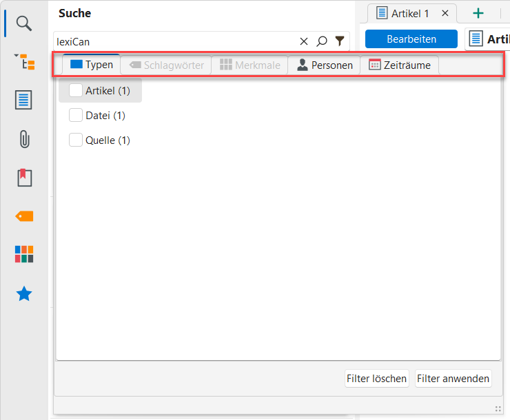510x420 pixels.
Task: Open the colored categories grid icon
Action: 24,255
